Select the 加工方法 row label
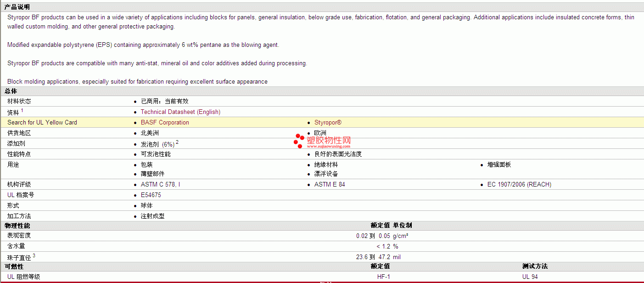This screenshot has width=644, height=283. pyautogui.click(x=19, y=216)
